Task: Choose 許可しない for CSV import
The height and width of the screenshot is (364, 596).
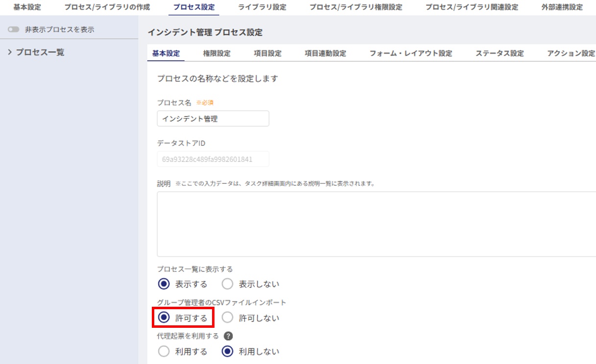Action: coord(227,318)
